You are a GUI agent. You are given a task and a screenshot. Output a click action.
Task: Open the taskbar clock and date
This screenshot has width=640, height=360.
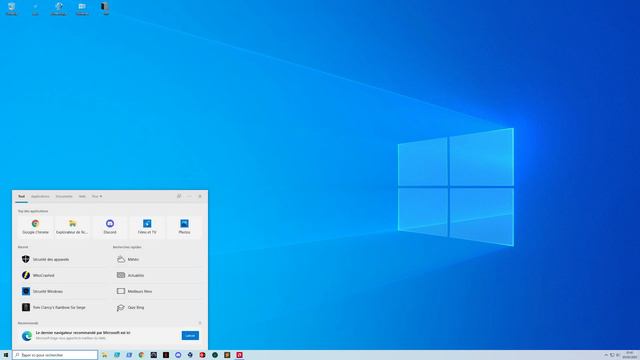tap(630, 355)
